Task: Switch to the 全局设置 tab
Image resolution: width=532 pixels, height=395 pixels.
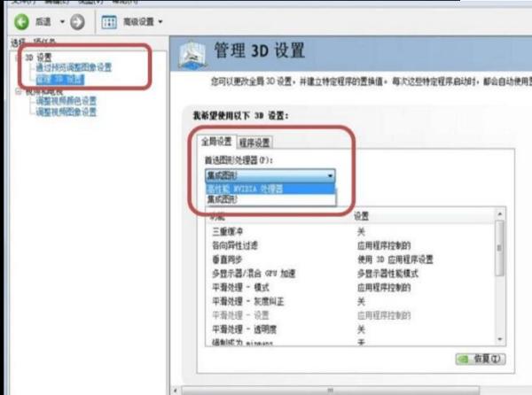Action: [x=216, y=142]
